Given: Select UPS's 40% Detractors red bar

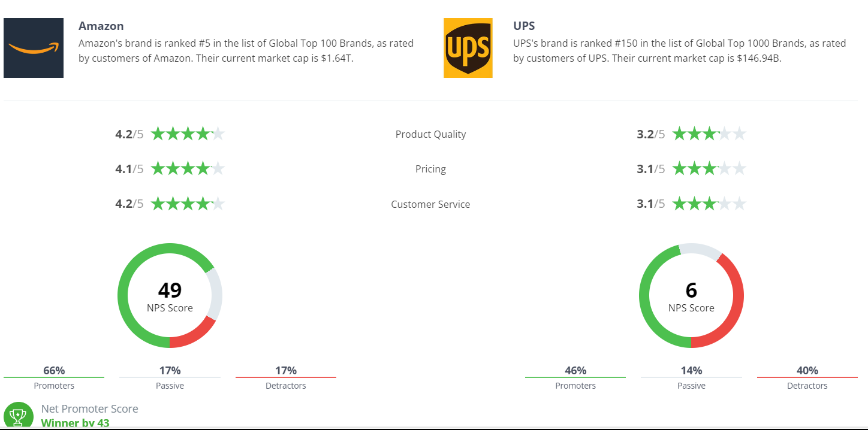Looking at the screenshot, I should point(807,377).
